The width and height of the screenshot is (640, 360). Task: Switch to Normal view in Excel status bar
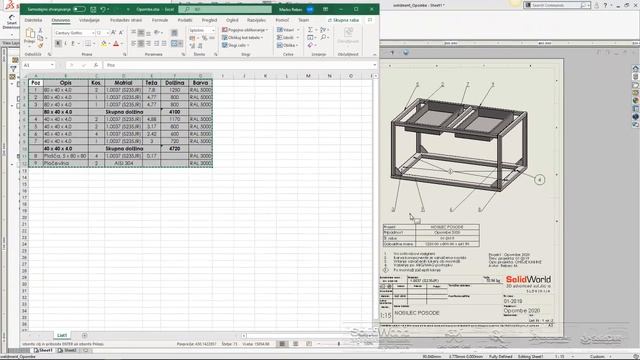click(282, 344)
